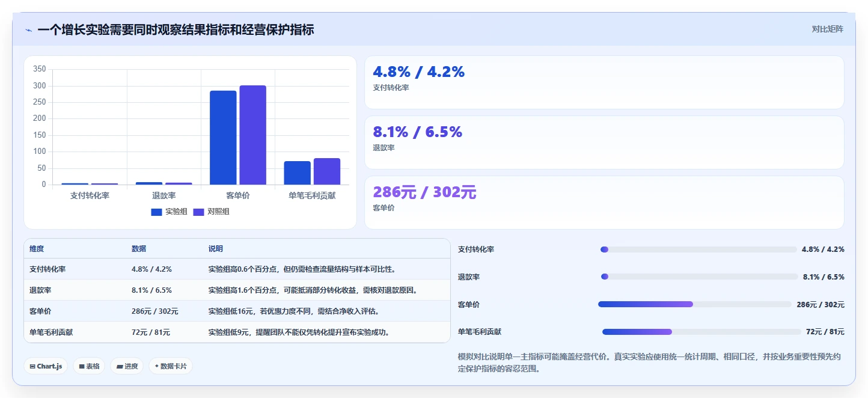Click the 72元 / 81元 progress value

coord(825,332)
